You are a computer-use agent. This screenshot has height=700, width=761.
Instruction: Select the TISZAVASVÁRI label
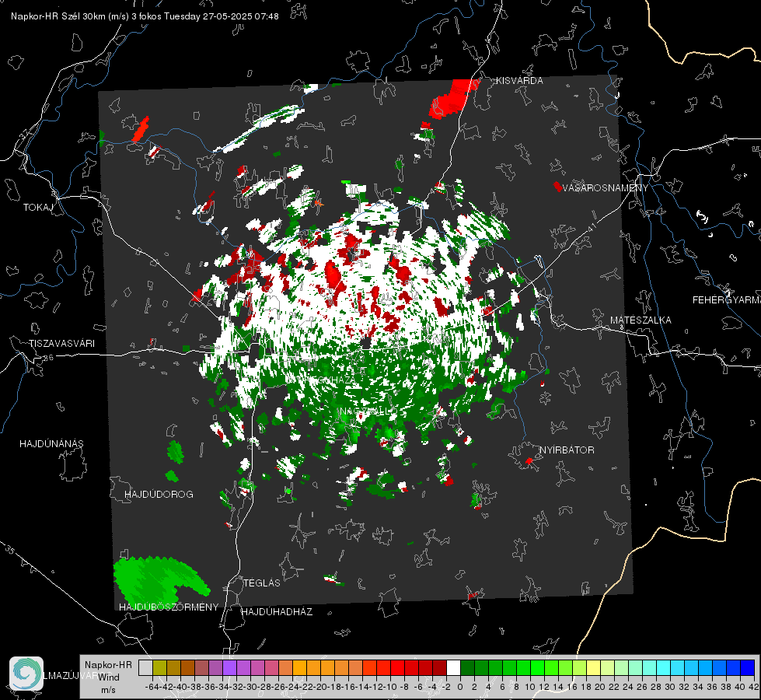[62, 344]
